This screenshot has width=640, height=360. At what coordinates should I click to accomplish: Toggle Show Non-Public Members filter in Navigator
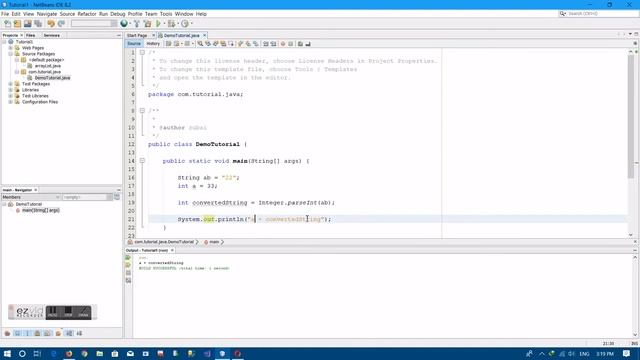pyautogui.click(x=38, y=333)
